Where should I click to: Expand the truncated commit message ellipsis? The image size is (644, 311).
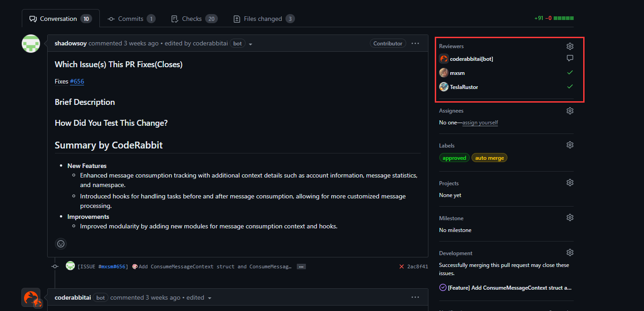click(301, 267)
